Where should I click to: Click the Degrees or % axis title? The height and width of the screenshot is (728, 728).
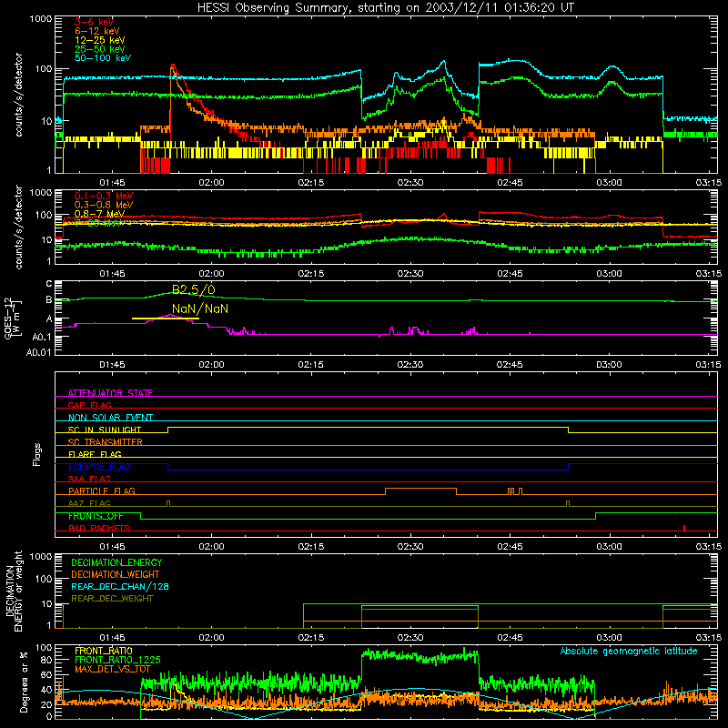pos(24,682)
